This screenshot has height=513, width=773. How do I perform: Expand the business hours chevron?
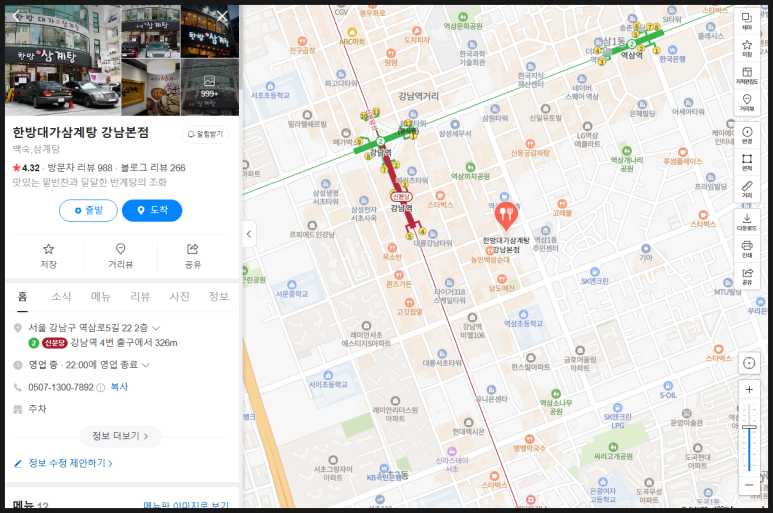145,365
